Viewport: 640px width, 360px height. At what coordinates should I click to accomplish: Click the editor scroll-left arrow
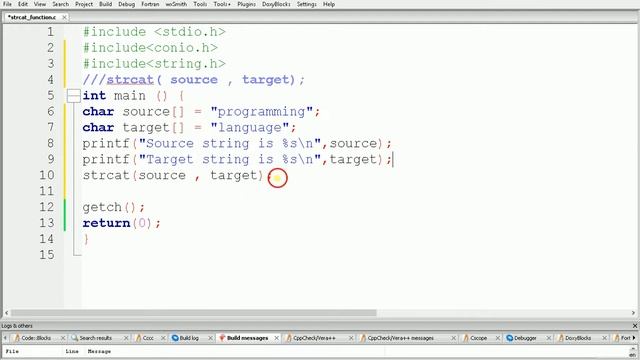point(6,313)
